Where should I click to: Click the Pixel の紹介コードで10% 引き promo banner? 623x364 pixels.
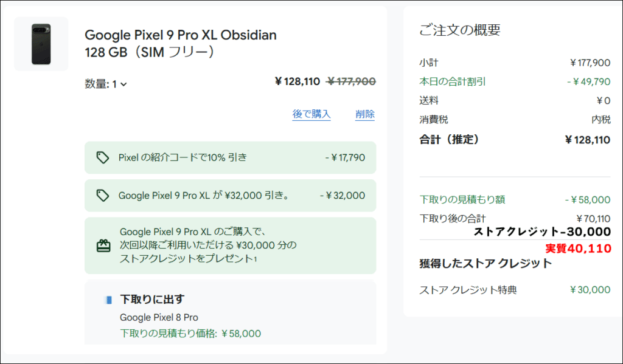click(x=231, y=157)
